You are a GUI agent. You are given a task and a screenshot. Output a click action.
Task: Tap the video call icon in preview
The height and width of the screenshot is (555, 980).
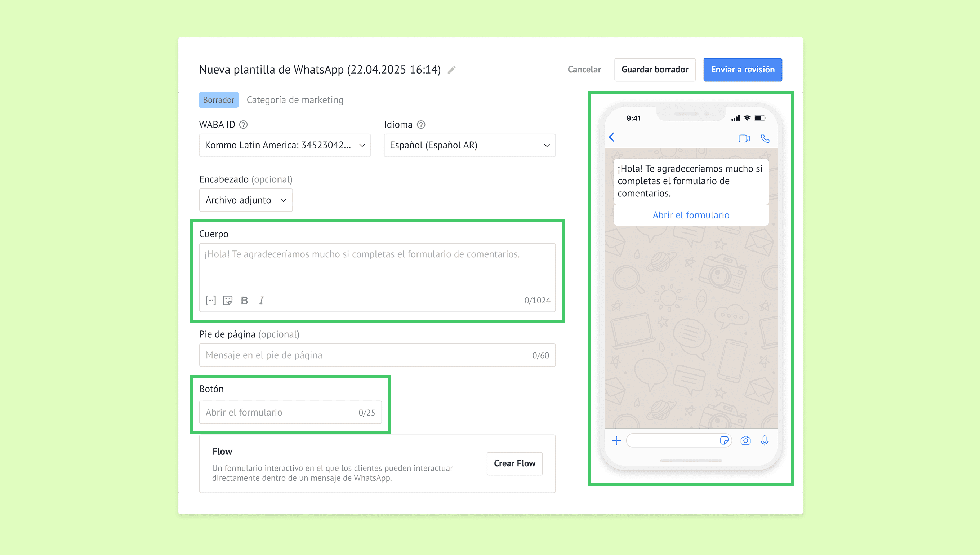[744, 138]
